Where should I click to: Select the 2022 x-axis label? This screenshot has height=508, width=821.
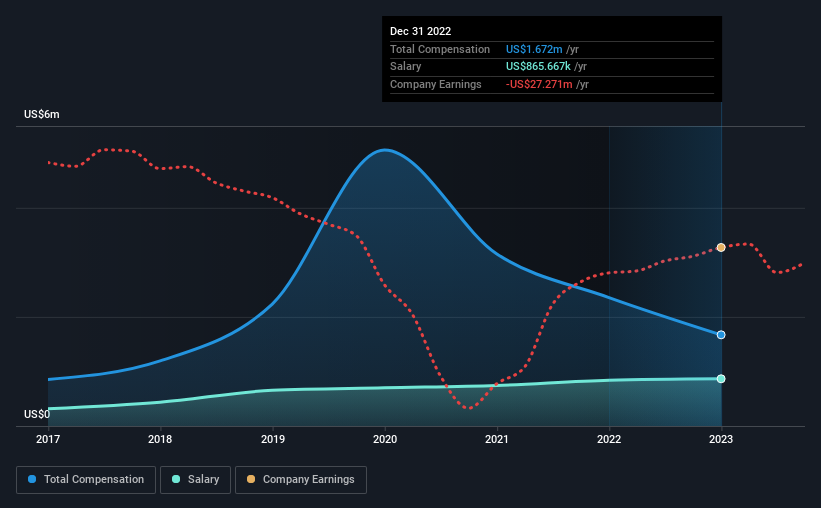click(609, 439)
